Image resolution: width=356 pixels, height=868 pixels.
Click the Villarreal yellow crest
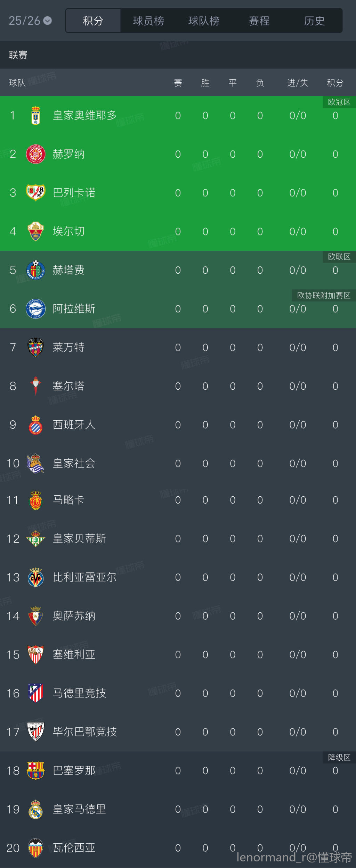pyautogui.click(x=35, y=577)
